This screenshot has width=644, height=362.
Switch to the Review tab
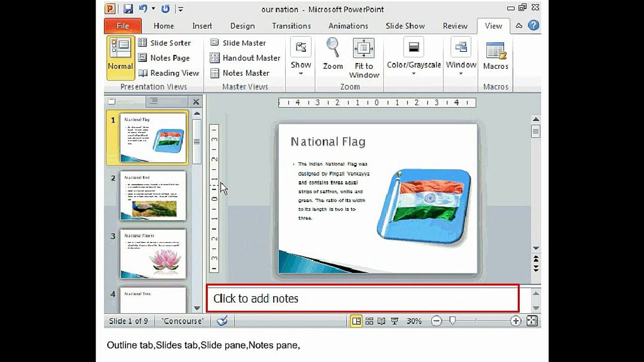coord(455,26)
